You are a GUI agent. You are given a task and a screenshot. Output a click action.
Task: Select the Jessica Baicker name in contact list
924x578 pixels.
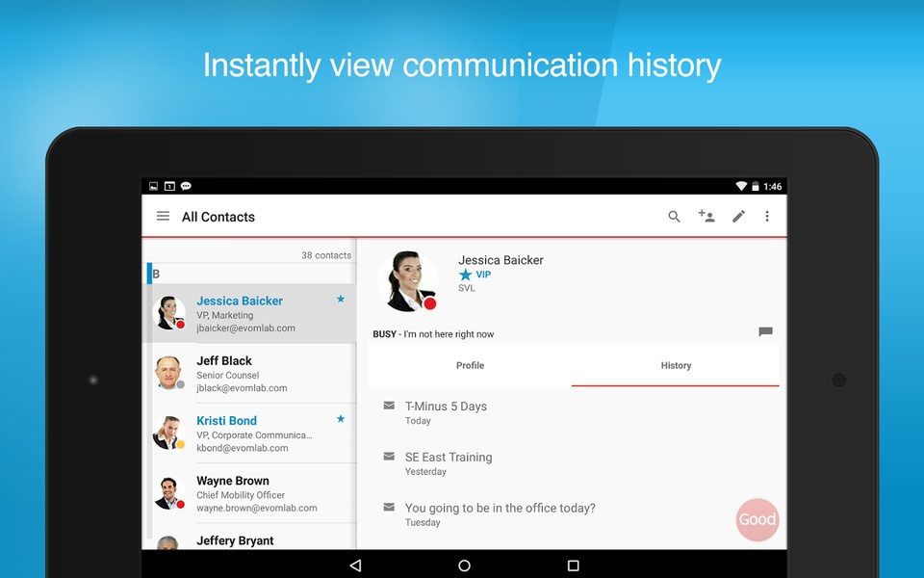click(240, 301)
